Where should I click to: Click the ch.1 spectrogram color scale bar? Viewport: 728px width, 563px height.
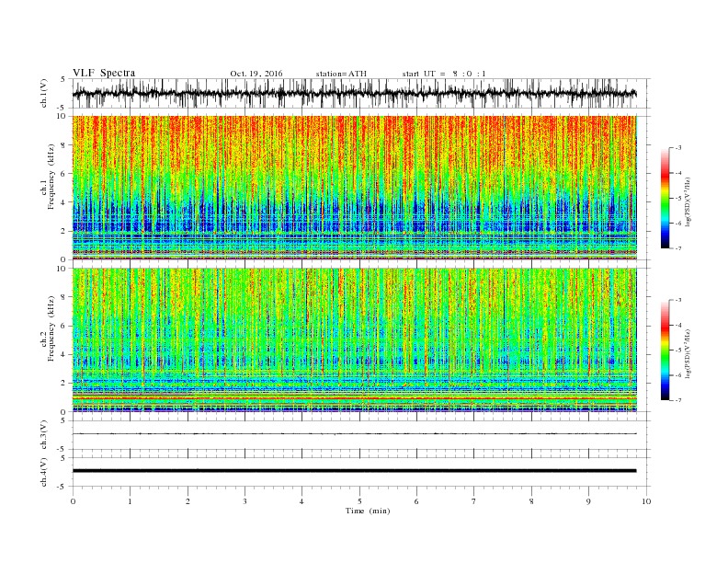point(665,198)
